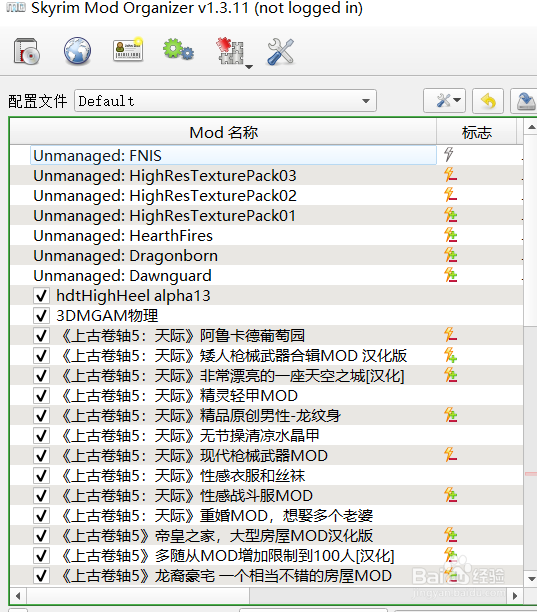Toggle checkbox for 阿鲁卡德葡萄园 mod

(41, 335)
